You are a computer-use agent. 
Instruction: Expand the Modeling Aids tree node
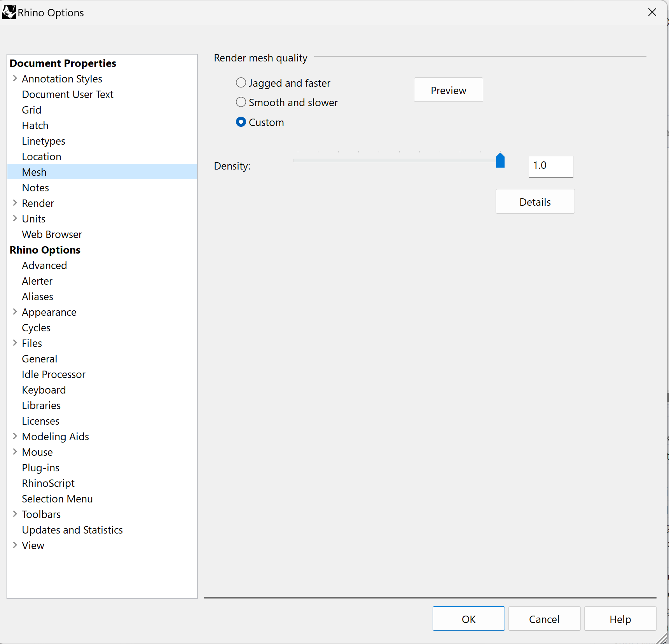tap(15, 436)
